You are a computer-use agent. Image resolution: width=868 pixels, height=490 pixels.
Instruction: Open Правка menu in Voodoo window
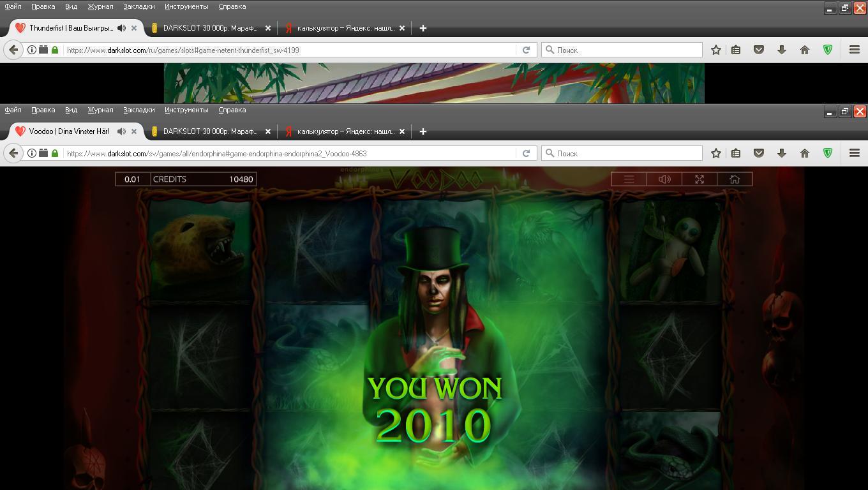click(x=43, y=110)
